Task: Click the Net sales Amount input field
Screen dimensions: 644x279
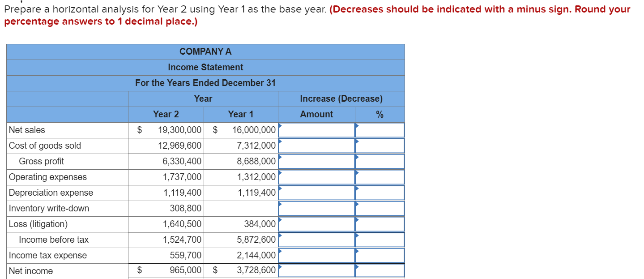Action: point(317,130)
